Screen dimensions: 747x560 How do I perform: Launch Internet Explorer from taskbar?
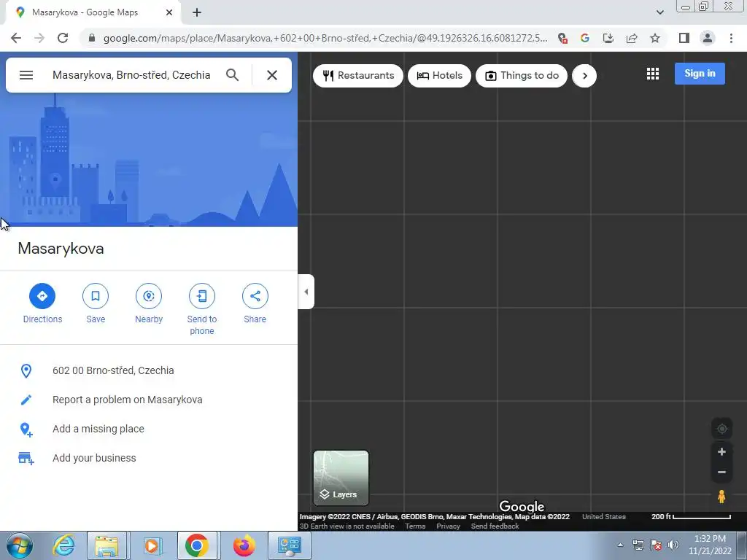click(x=63, y=545)
